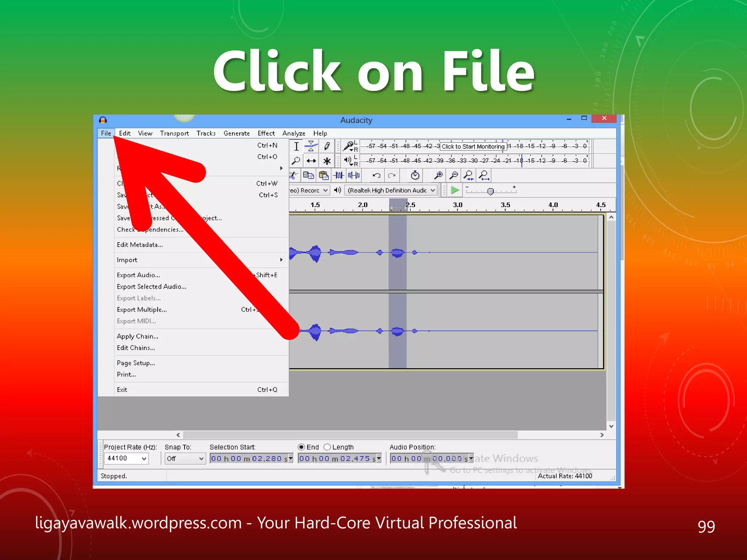747x560 pixels.
Task: Select the Envelope tool
Action: pyautogui.click(x=311, y=146)
